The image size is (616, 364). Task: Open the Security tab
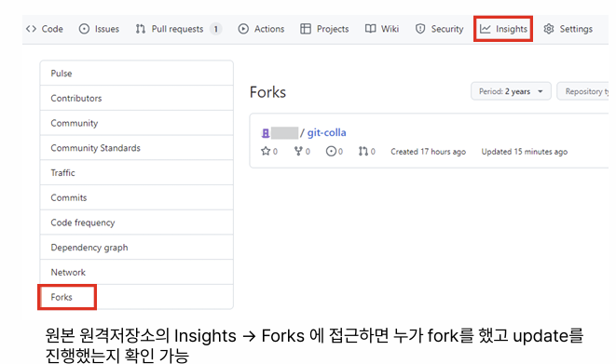tap(439, 29)
